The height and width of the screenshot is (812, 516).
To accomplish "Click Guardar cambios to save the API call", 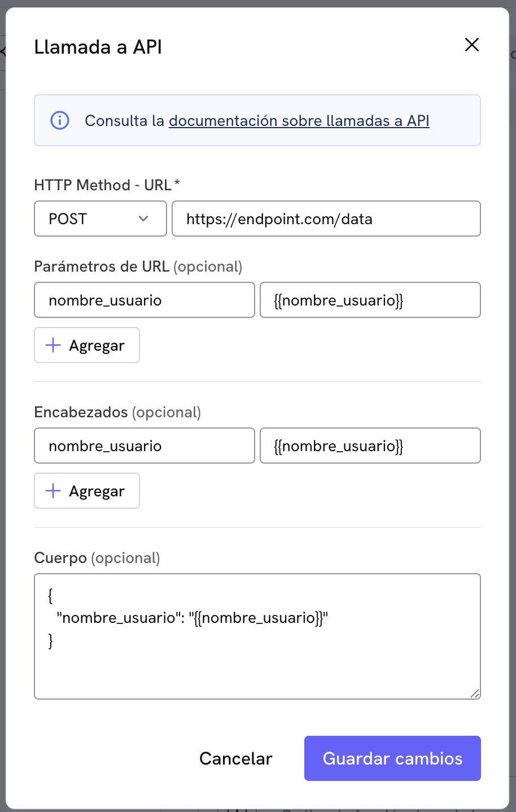I will 392,758.
